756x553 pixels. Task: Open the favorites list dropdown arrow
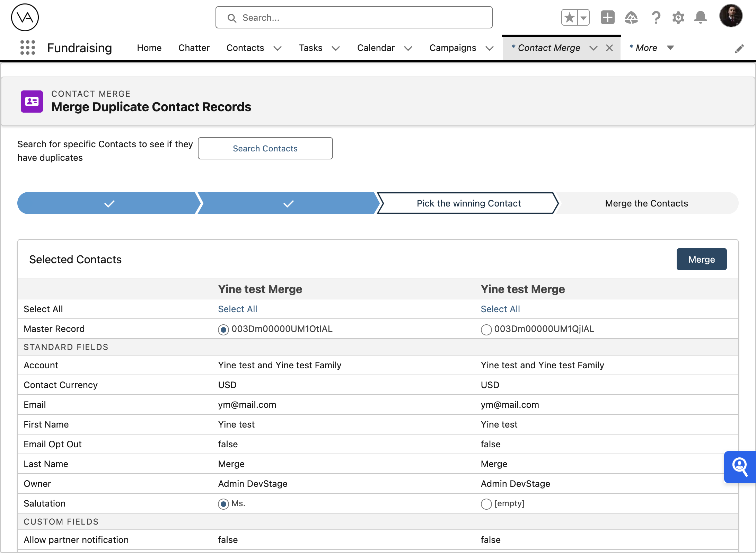coord(583,17)
